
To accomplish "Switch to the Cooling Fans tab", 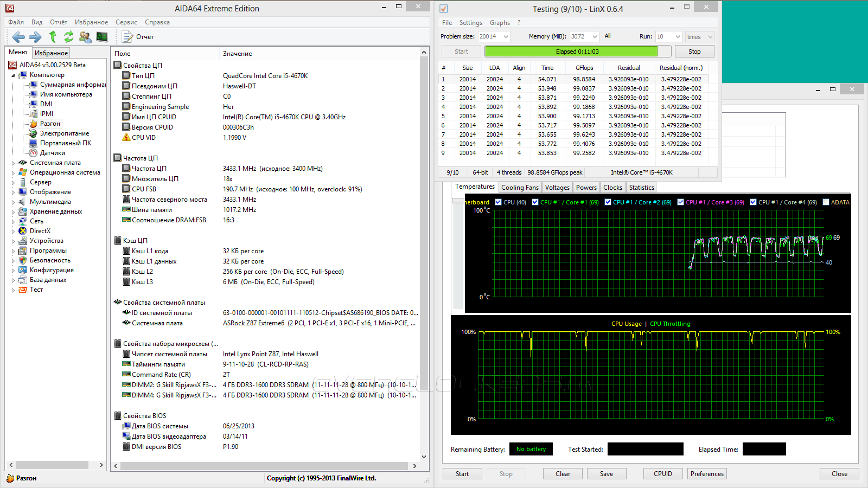I will [520, 188].
